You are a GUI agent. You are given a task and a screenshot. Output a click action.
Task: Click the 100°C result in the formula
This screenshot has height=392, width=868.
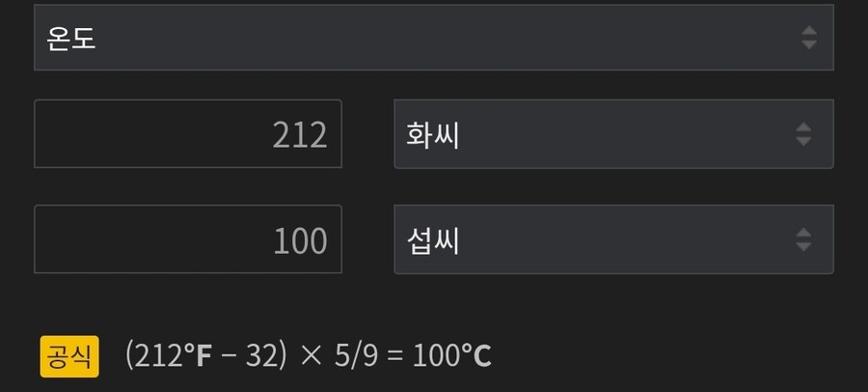pyautogui.click(x=452, y=356)
